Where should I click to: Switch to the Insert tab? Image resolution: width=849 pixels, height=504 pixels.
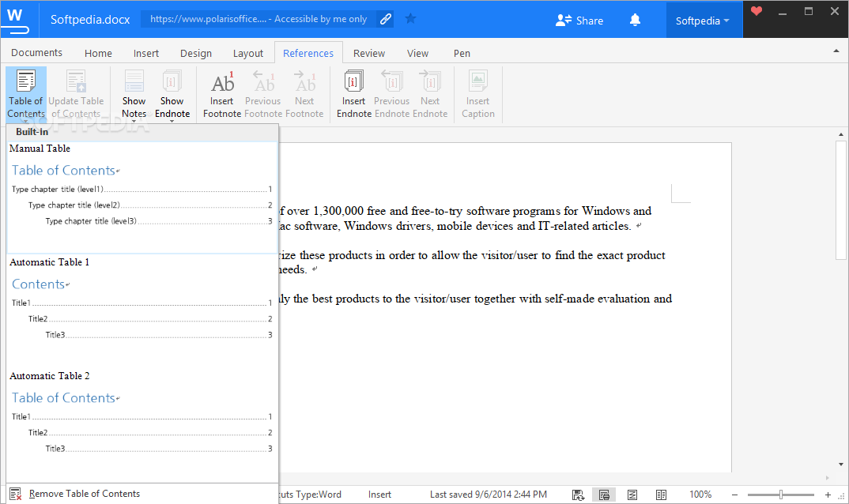tap(146, 53)
